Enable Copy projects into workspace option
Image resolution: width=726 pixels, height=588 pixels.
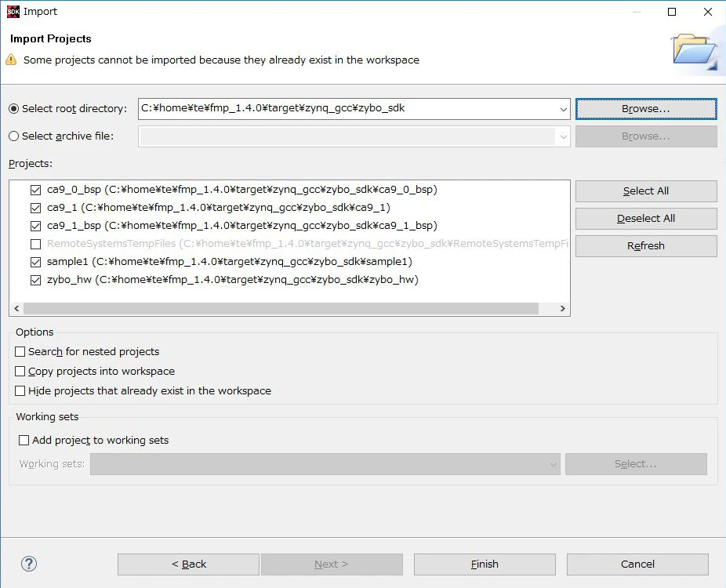point(20,372)
